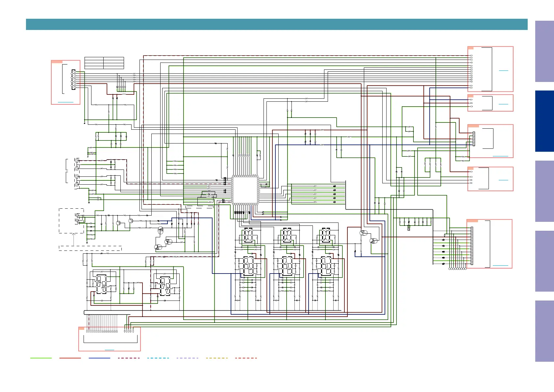The image size is (554, 392).
Task: Follow link in second right-side connector box
Action: 503,104
